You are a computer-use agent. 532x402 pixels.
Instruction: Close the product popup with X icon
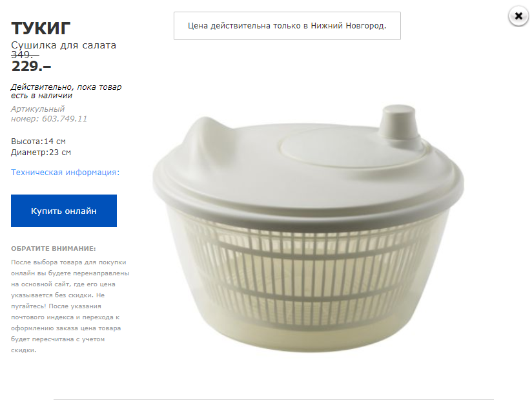click(518, 16)
